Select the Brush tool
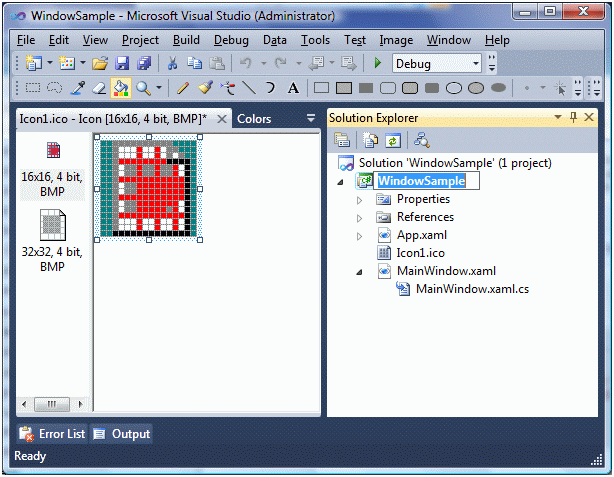Viewport: 614px width, 477px height. (205, 88)
